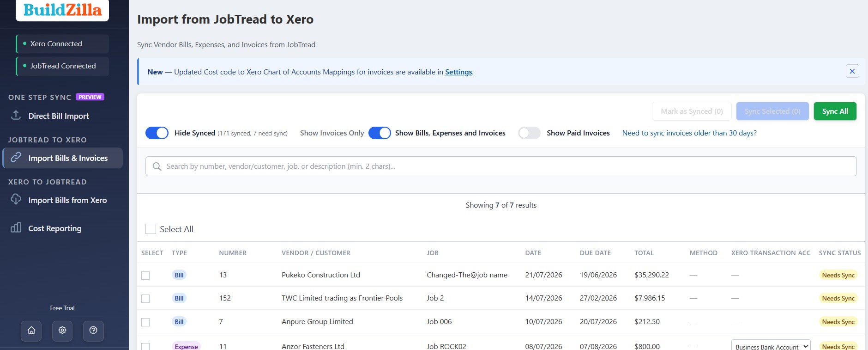Click the $35,290.22 total amount
This screenshot has height=350, width=868.
[651, 275]
